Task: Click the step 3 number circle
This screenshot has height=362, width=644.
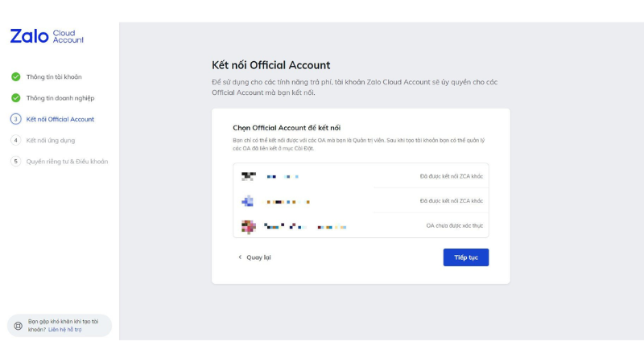Action: pos(15,119)
